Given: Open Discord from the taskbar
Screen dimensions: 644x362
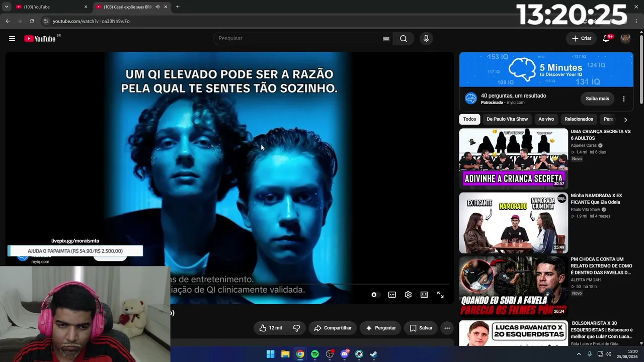Looking at the screenshot, I should point(345,354).
